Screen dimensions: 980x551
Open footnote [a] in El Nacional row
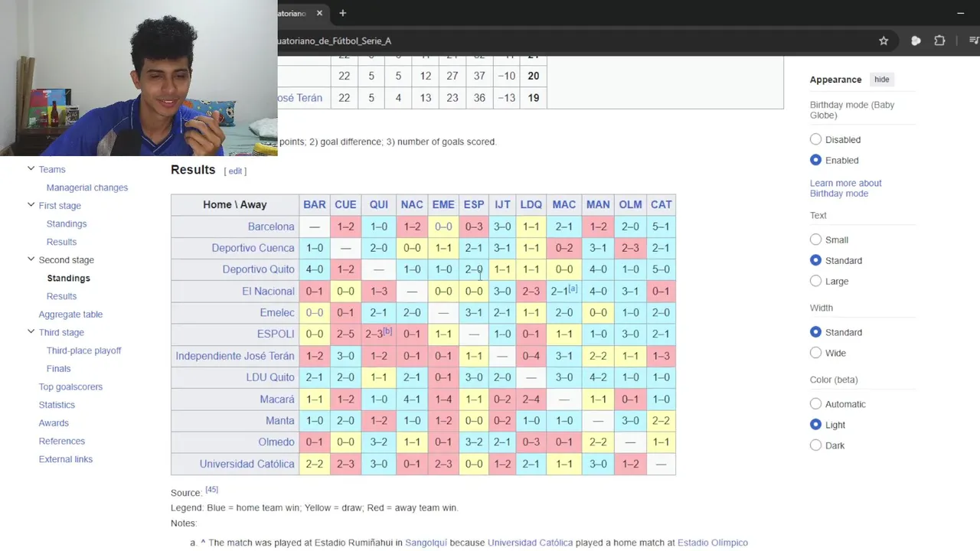[x=573, y=289]
